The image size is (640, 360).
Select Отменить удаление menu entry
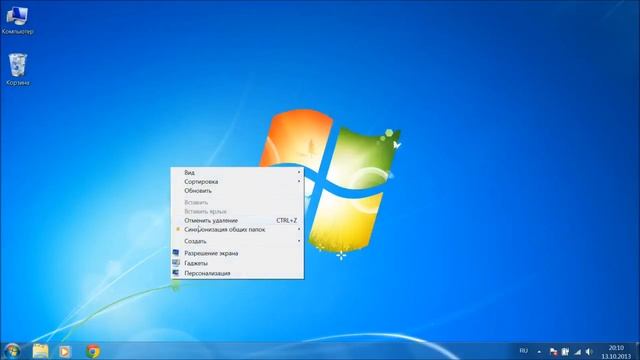click(237, 220)
